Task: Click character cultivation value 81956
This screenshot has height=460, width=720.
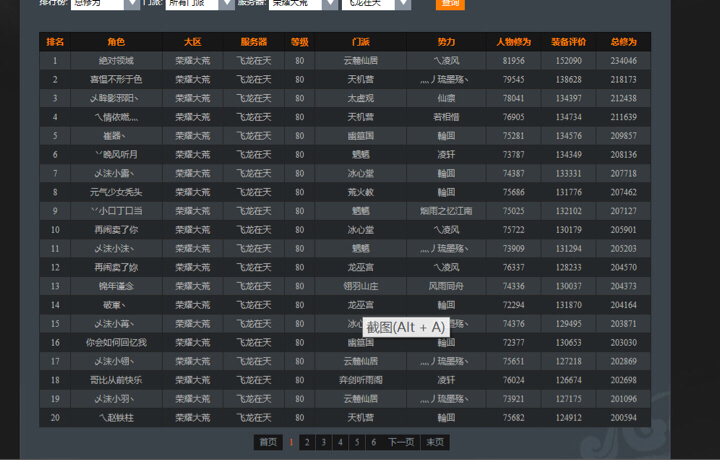Action: tap(513, 61)
